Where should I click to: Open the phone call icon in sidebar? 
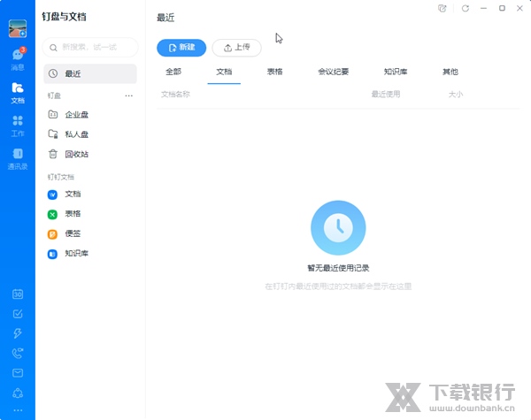click(x=18, y=353)
